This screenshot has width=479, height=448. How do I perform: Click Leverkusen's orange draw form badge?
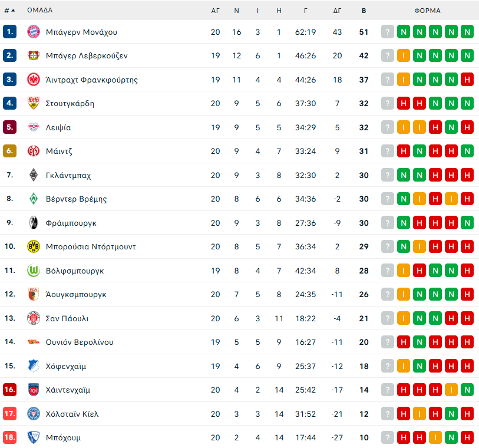tap(403, 56)
